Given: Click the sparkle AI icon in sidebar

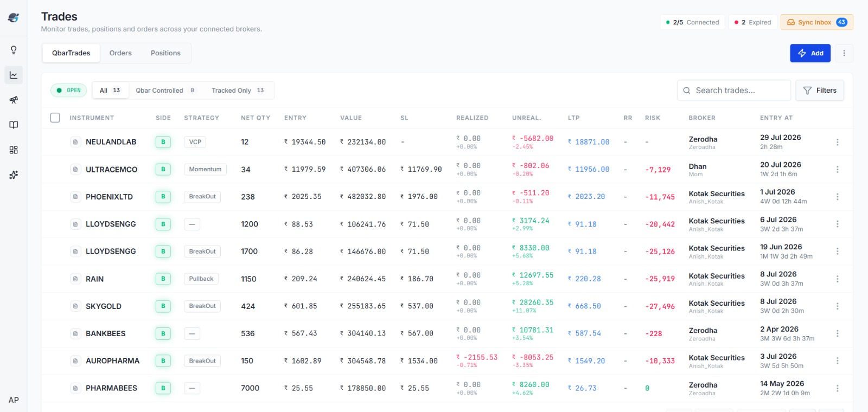Looking at the screenshot, I should pyautogui.click(x=14, y=175).
